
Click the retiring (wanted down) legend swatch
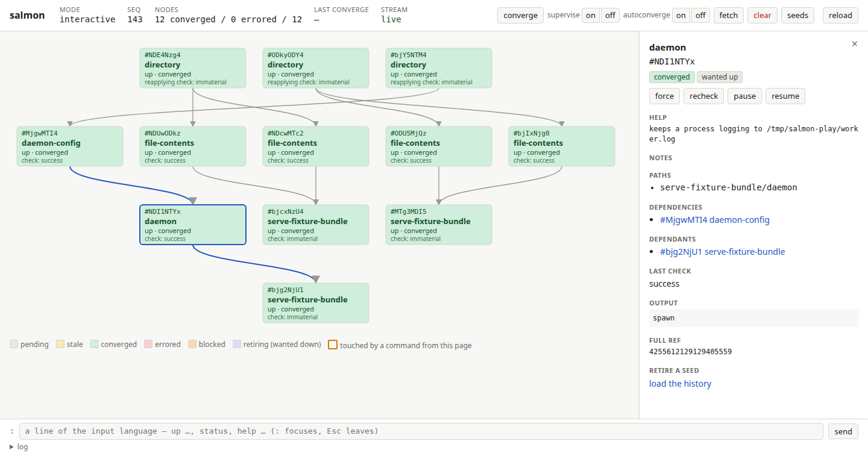tap(237, 345)
